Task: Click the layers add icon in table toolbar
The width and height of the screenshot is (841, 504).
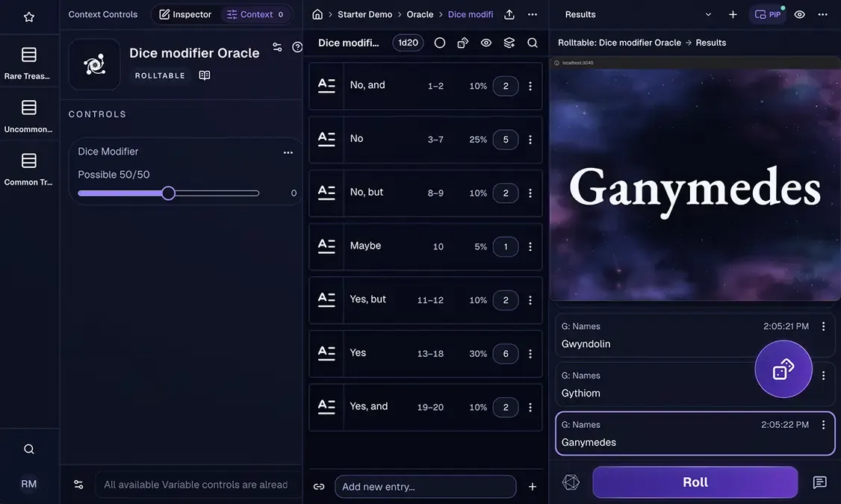Action: [x=509, y=43]
